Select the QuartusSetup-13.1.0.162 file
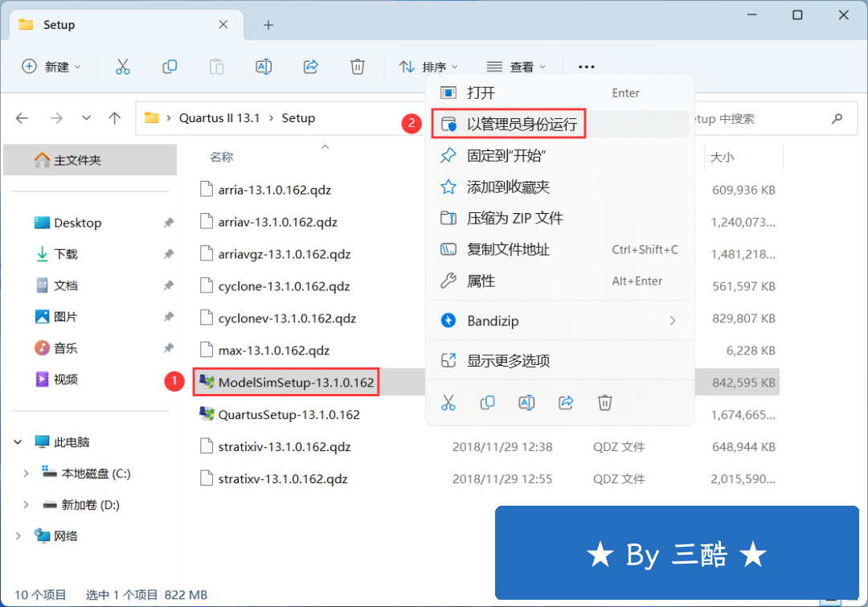Screen dimensions: 868x607 289,415
